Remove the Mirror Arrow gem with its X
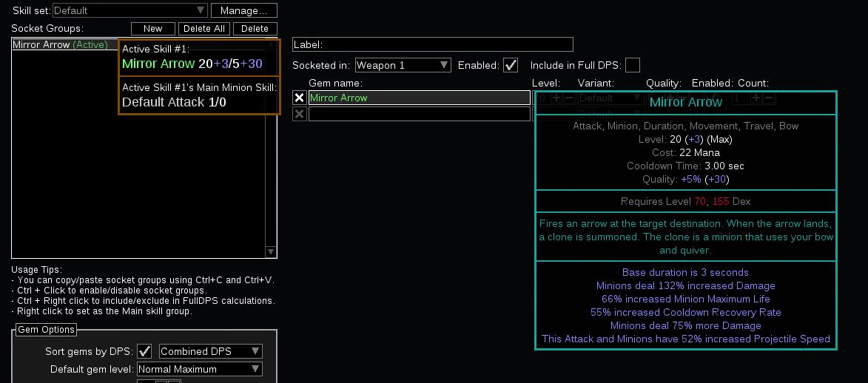Image resolution: width=868 pixels, height=383 pixels. pos(300,98)
